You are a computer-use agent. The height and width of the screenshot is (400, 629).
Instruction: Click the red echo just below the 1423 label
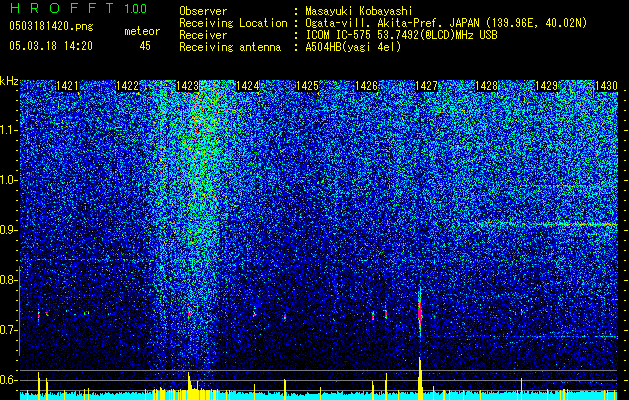coord(189,314)
